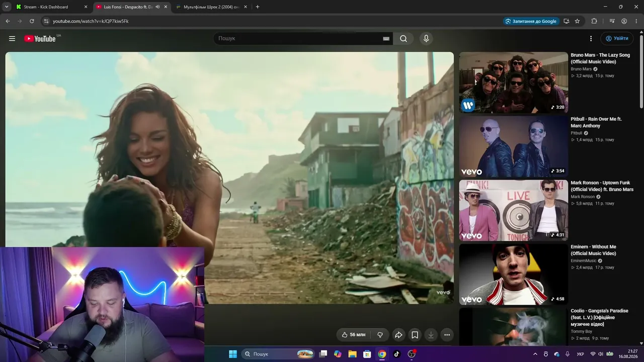Reload the page in Chrome
The image size is (644, 362).
(32, 21)
